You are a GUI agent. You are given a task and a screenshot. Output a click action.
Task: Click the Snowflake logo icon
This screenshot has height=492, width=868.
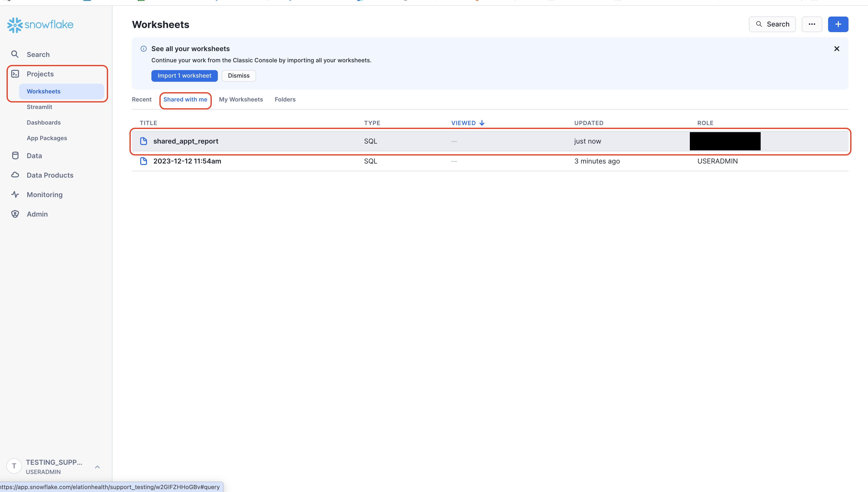coord(15,25)
